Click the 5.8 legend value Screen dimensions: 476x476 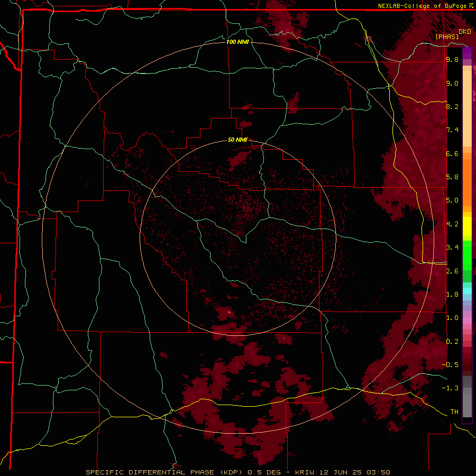coord(452,177)
